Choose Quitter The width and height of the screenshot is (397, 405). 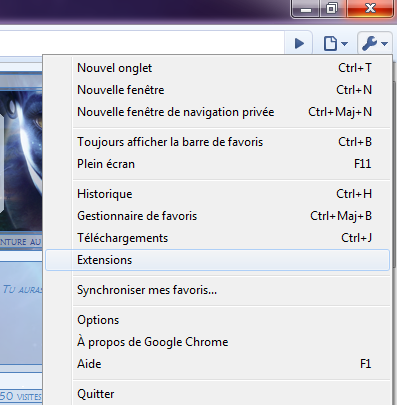click(x=217, y=394)
